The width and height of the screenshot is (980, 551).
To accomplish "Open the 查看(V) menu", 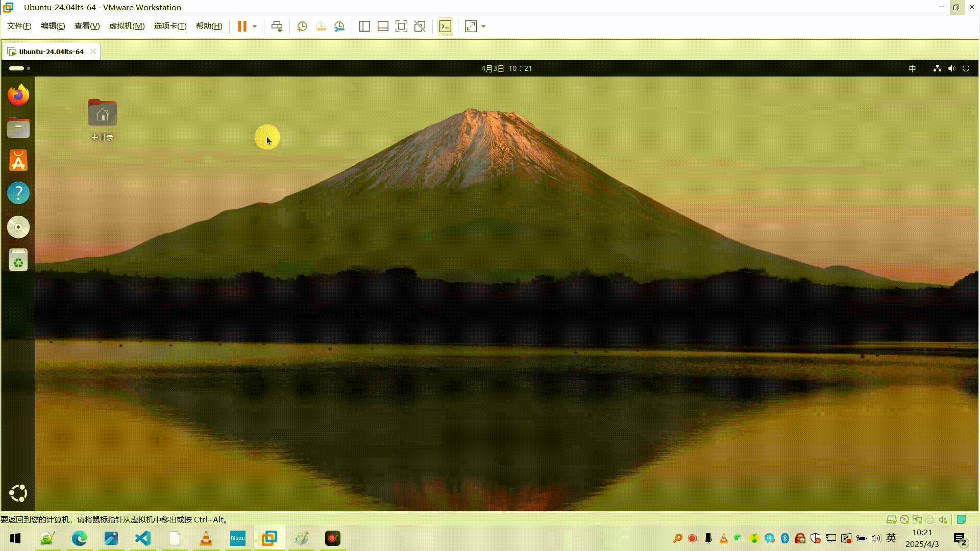I will [87, 26].
